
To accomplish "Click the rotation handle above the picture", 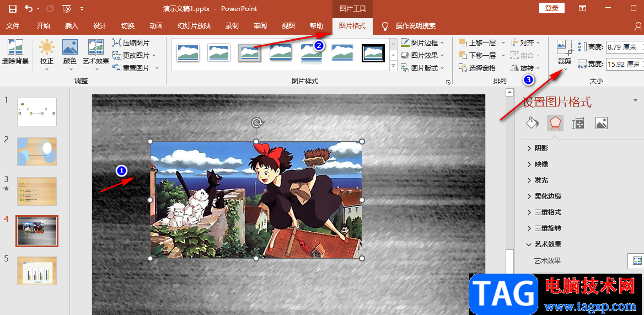I will pyautogui.click(x=256, y=122).
